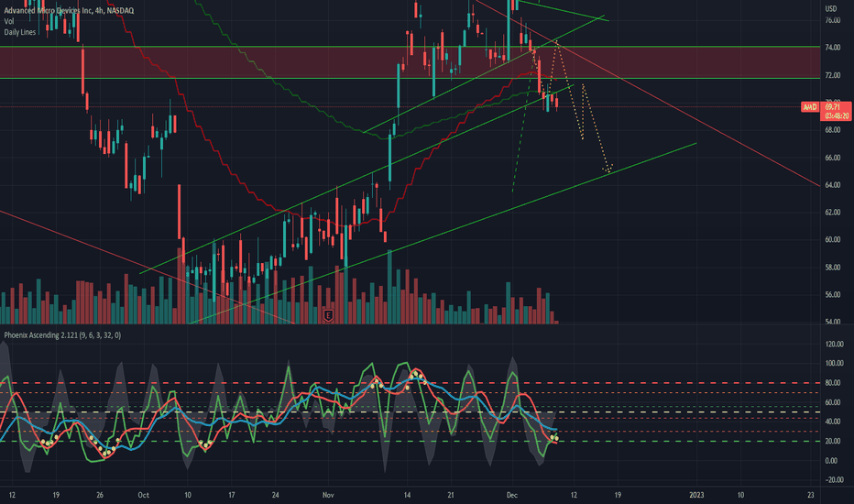Click price axis value 60.00
This screenshot has height=504, width=854.
(832, 239)
